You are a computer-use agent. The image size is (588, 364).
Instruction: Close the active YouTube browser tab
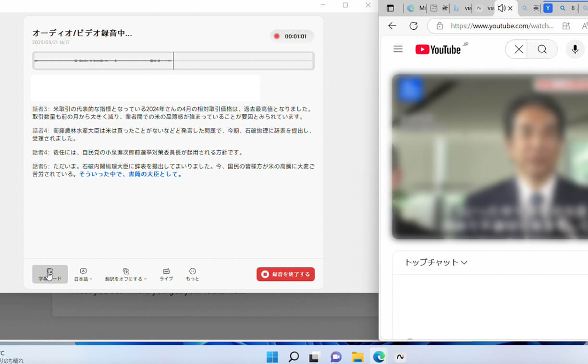tap(510, 8)
